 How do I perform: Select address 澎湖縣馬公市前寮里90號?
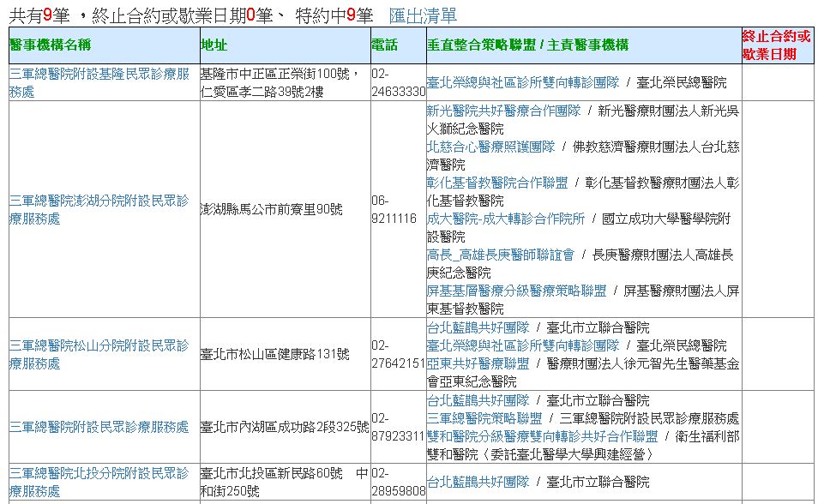pyautogui.click(x=272, y=209)
